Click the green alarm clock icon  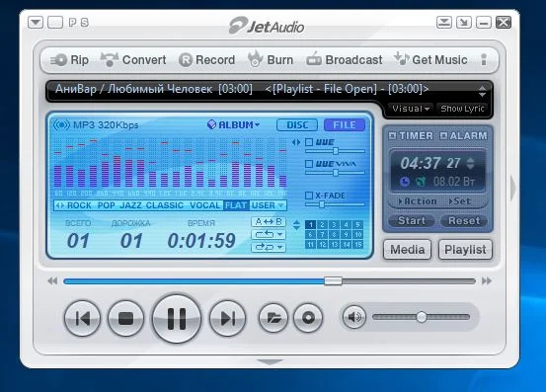(421, 182)
